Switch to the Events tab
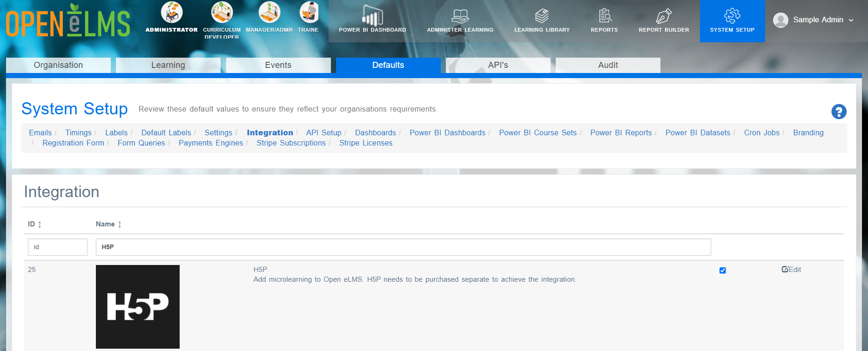 pyautogui.click(x=278, y=65)
